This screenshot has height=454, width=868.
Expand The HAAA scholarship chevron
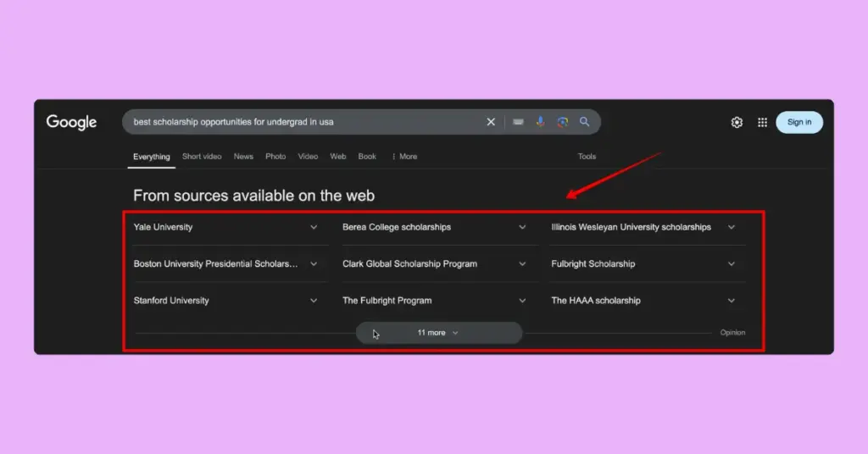732,301
